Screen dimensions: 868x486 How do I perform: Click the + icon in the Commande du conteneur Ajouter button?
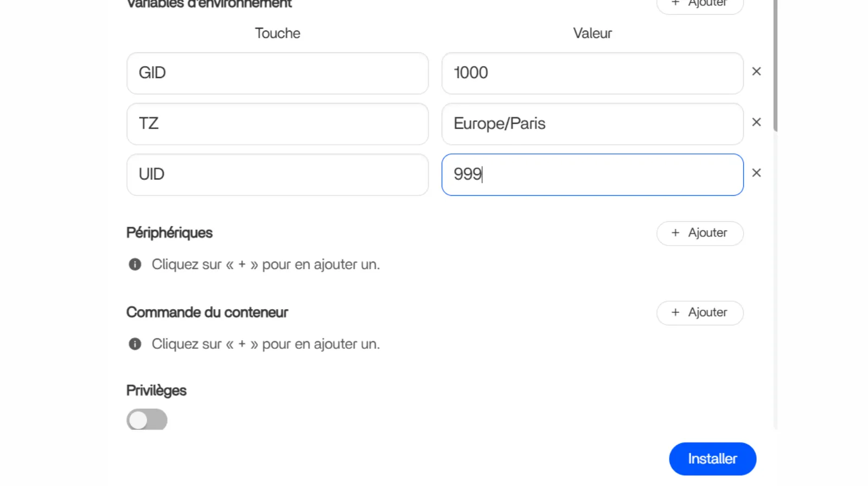pyautogui.click(x=675, y=312)
